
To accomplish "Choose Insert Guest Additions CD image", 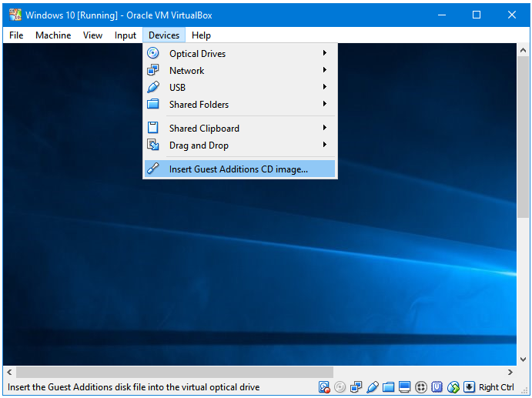I will (240, 169).
